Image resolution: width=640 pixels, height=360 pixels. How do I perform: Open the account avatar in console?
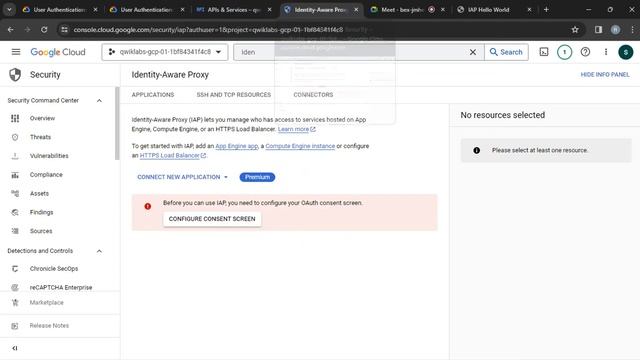[x=625, y=52]
